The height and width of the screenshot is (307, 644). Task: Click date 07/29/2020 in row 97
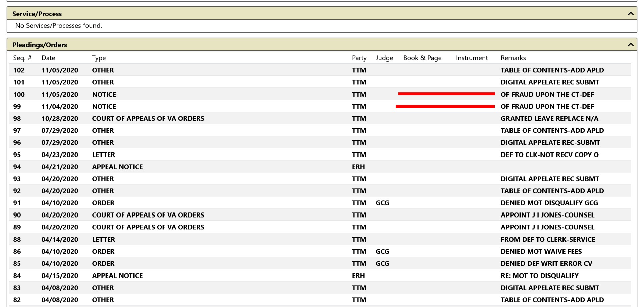point(60,130)
